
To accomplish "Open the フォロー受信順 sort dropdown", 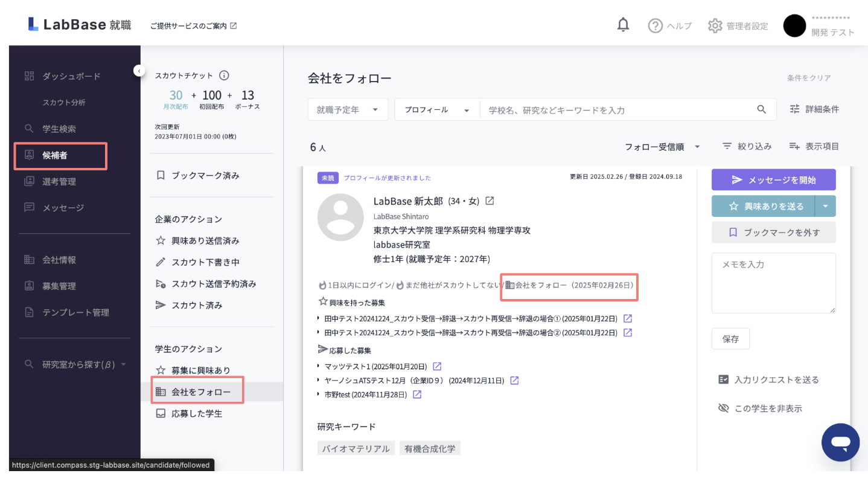I will pyautogui.click(x=662, y=146).
